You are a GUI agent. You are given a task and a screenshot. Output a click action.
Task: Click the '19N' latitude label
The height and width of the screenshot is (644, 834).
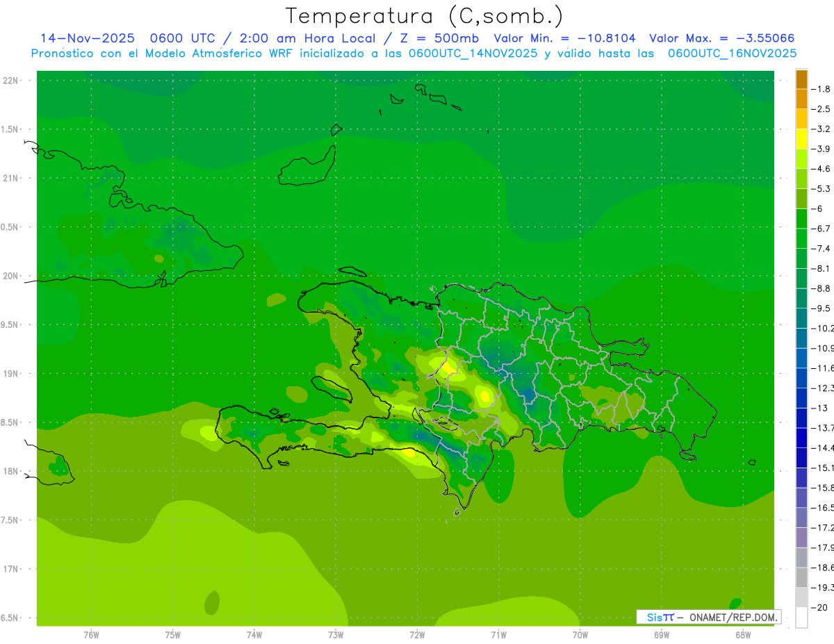tap(10, 374)
